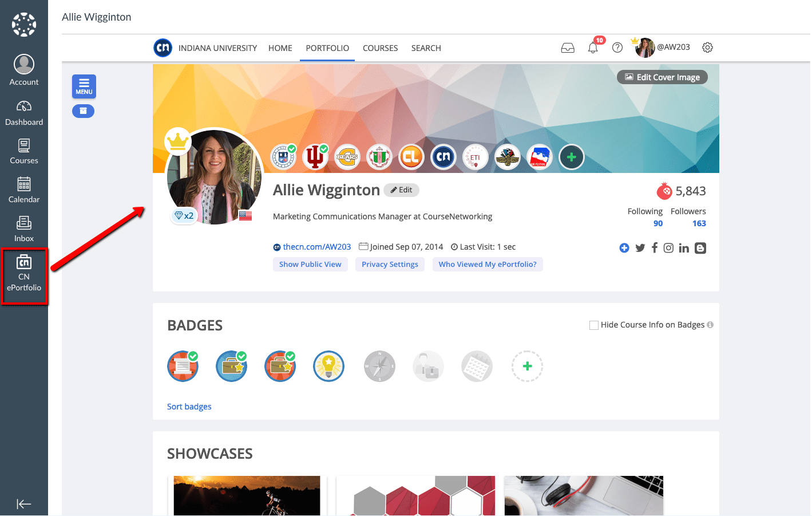Open the notifications bell
This screenshot has height=516, width=812.
[x=593, y=48]
